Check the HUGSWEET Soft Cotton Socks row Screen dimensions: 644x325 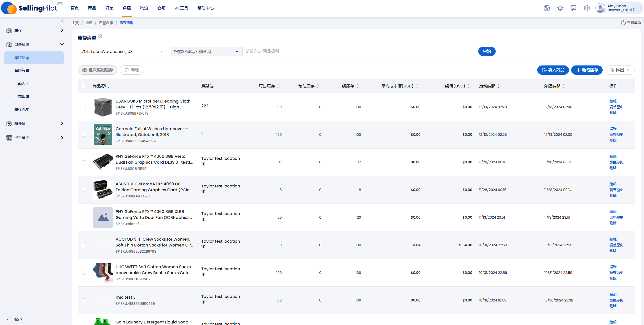(84, 273)
